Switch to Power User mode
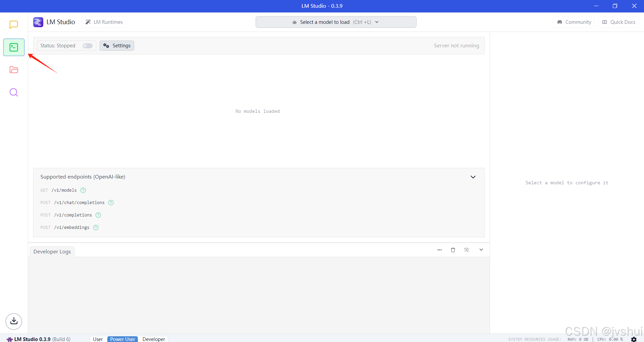 123,339
